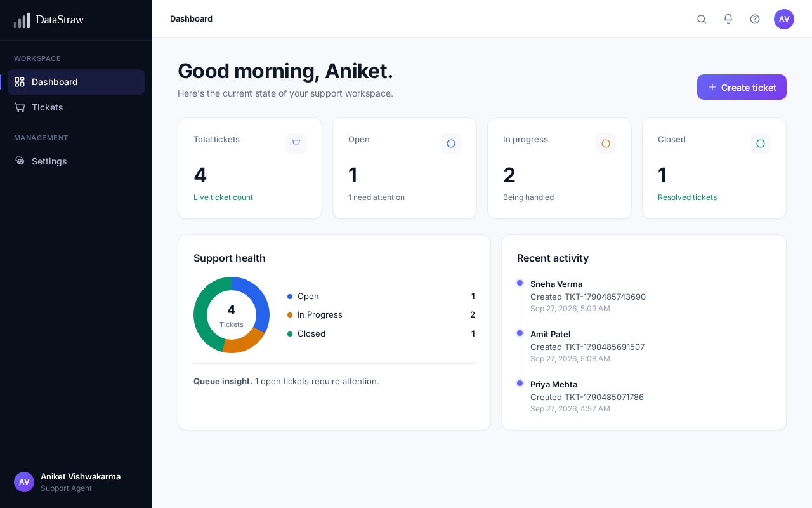Click the Support health donut chart center
The width and height of the screenshot is (812, 508).
click(232, 315)
